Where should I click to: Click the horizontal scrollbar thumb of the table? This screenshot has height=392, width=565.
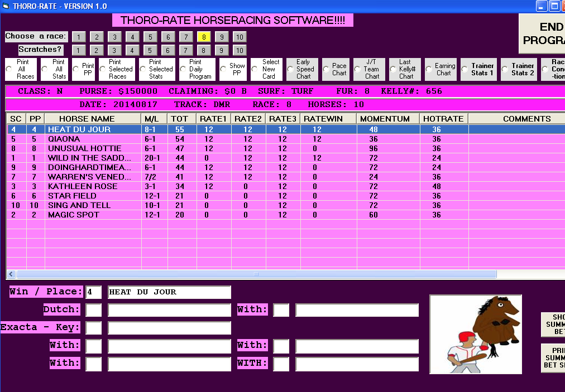(x=256, y=274)
